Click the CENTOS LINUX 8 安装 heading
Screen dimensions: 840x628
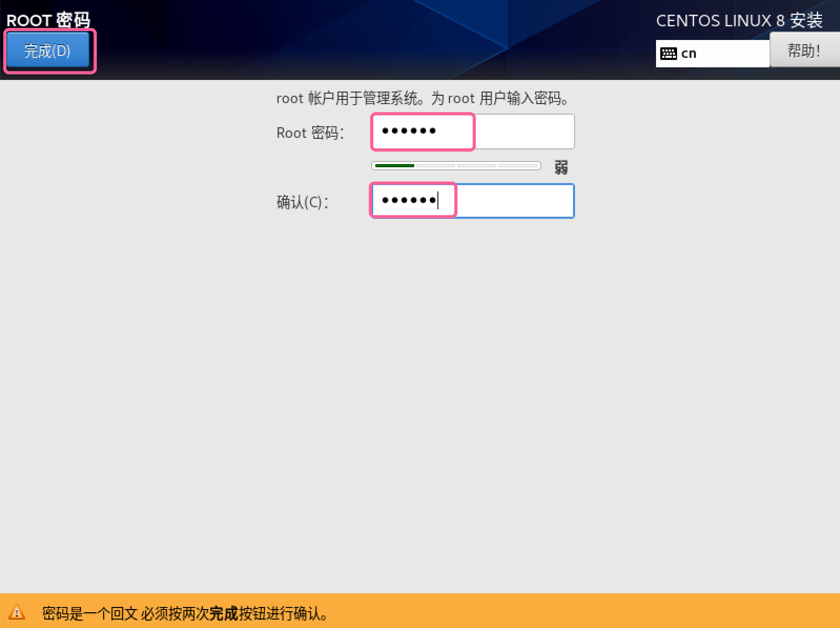[739, 21]
